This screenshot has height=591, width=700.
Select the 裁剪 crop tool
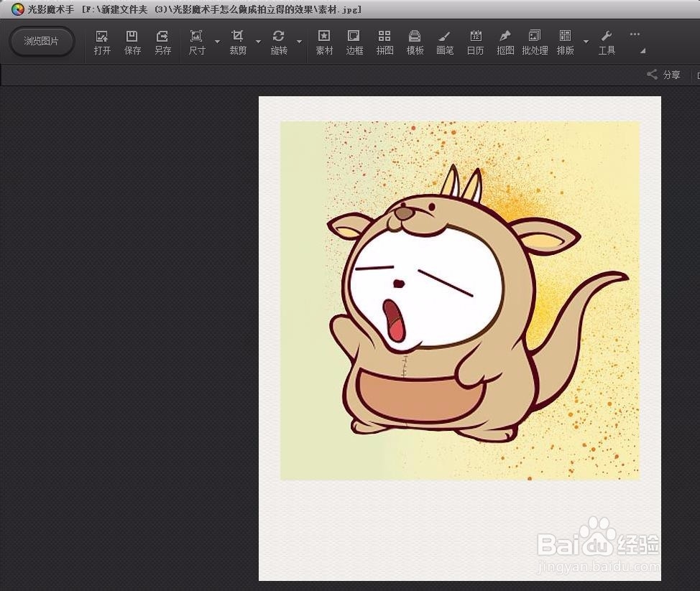pyautogui.click(x=237, y=42)
